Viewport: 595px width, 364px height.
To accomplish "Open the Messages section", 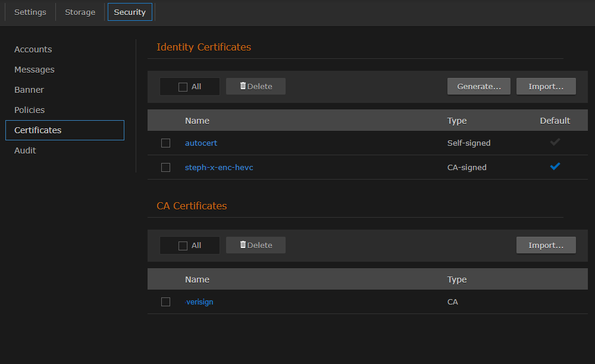I will pyautogui.click(x=34, y=70).
